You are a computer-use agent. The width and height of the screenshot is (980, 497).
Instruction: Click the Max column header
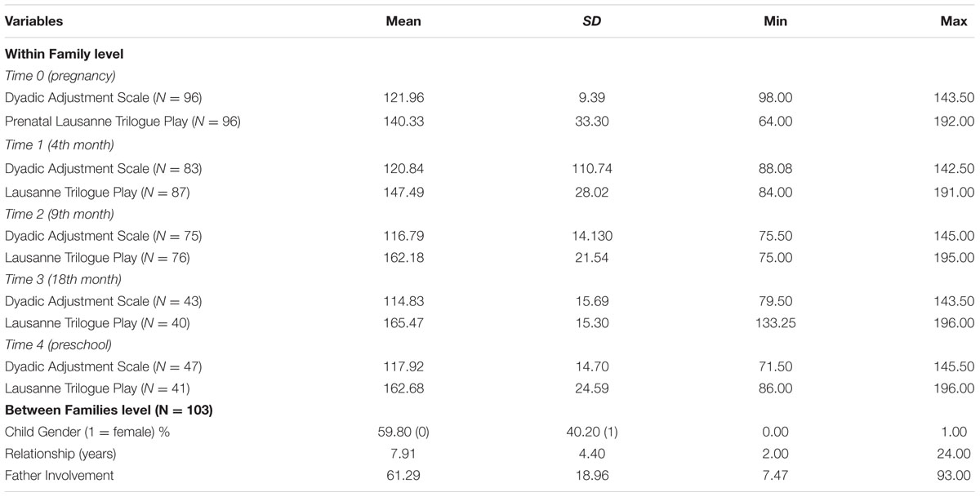coord(960,21)
